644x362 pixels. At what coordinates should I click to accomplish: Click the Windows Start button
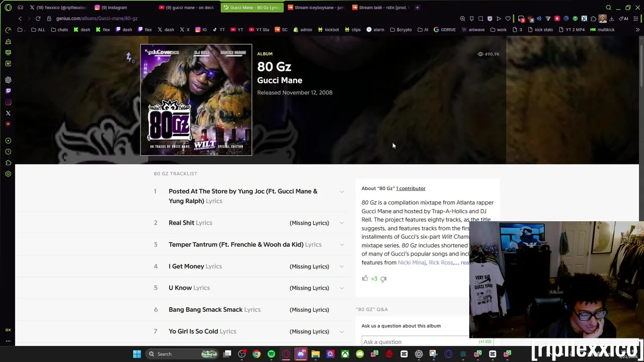[137, 354]
